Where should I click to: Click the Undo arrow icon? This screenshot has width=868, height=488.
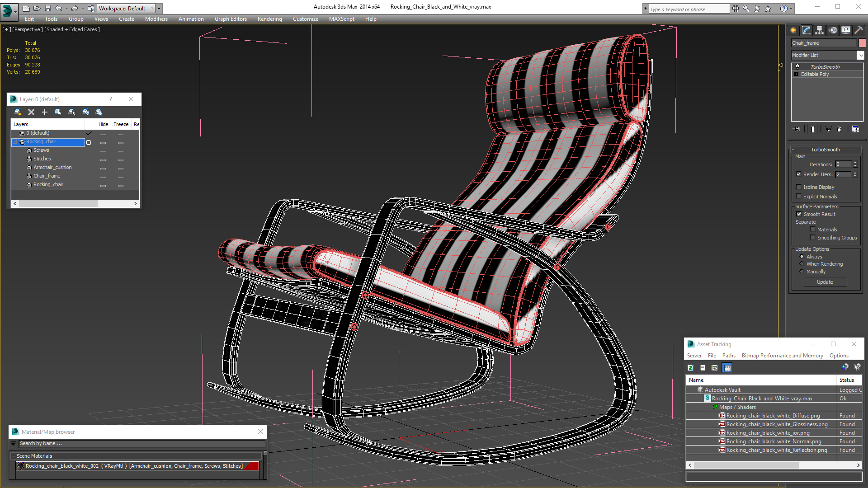tap(59, 8)
